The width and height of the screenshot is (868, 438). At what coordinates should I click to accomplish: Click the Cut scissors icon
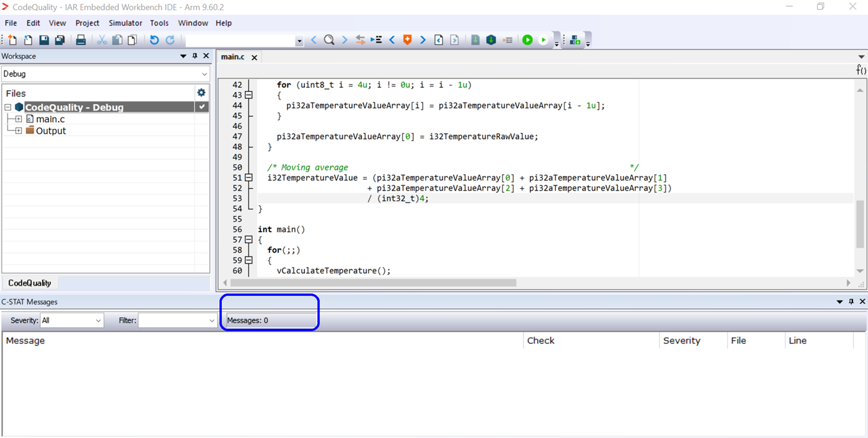pyautogui.click(x=101, y=40)
